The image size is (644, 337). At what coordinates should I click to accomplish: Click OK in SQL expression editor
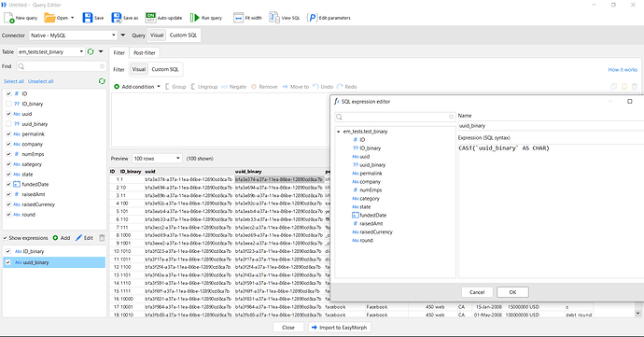[x=512, y=292]
